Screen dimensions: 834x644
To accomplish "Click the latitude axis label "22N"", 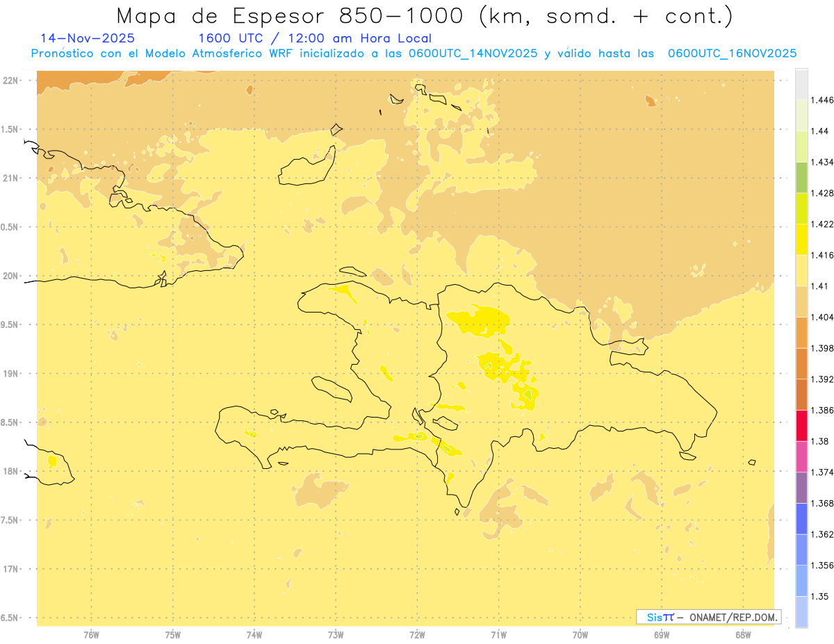I will pos(10,81).
